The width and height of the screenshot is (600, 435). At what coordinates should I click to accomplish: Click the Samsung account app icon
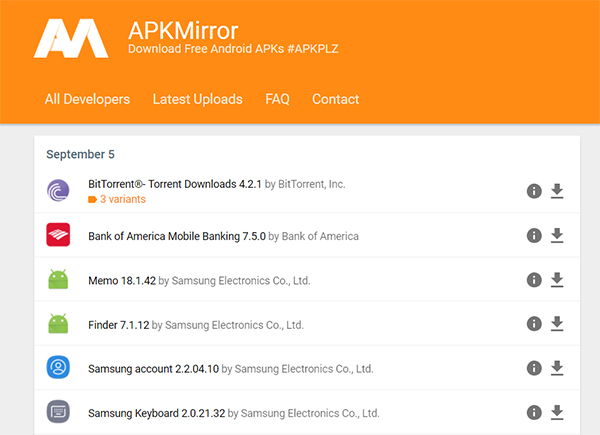[59, 368]
